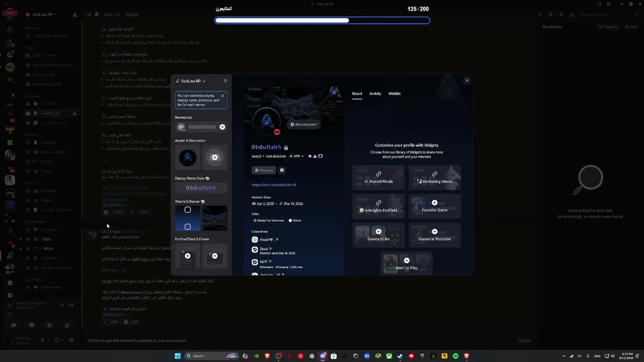Link the Marvel Rivals widget

pos(378,177)
